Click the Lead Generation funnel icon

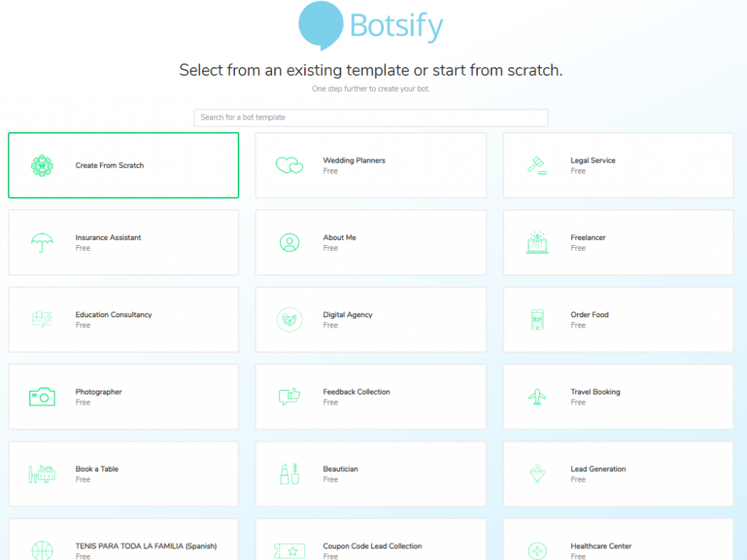pos(537,474)
